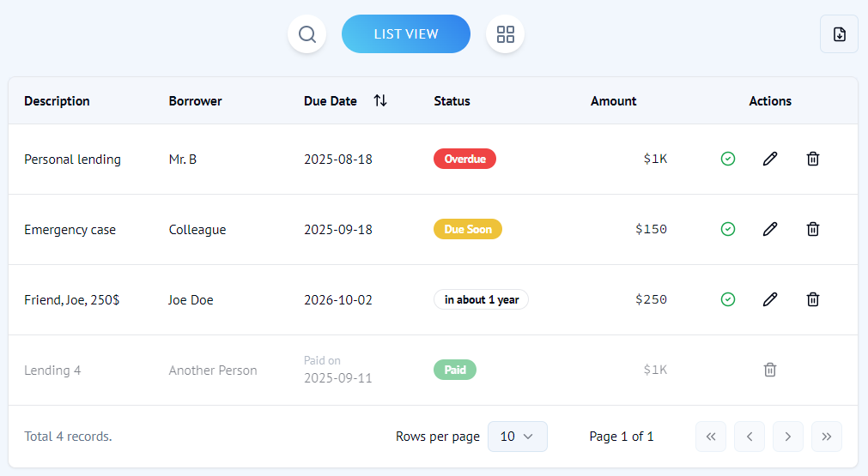Image resolution: width=868 pixels, height=476 pixels.
Task: Click the red Overdue status badge
Action: pyautogui.click(x=464, y=159)
